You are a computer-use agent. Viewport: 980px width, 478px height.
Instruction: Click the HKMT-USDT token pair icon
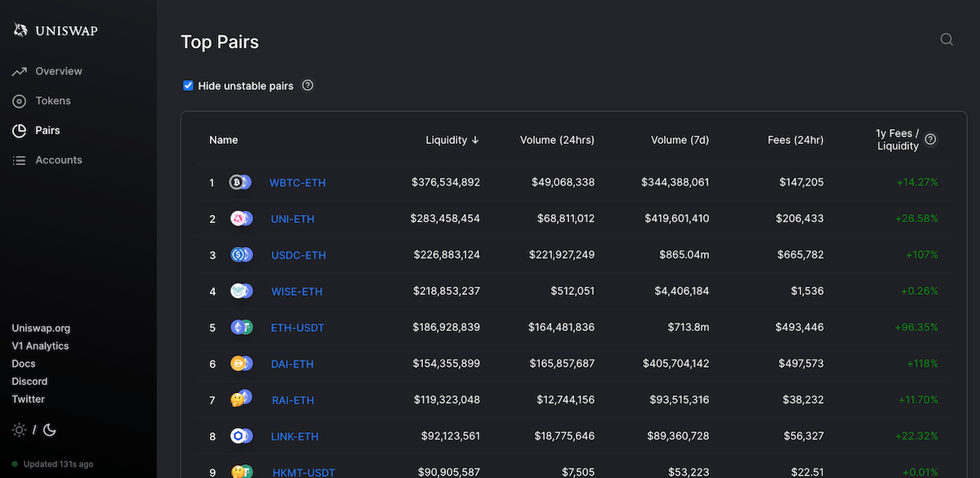pyautogui.click(x=241, y=472)
